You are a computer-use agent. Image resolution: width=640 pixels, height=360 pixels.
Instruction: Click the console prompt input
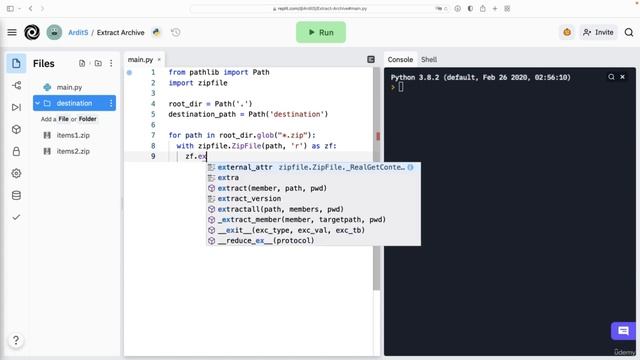[x=401, y=87]
